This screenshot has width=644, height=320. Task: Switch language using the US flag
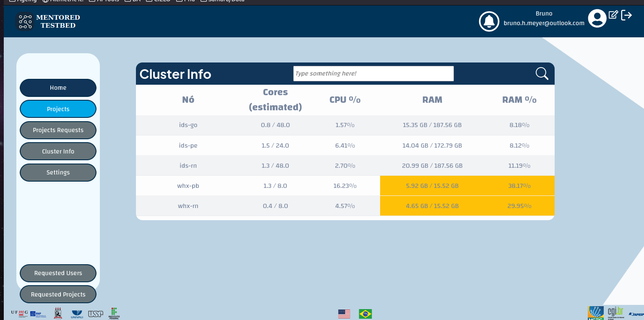click(x=344, y=313)
